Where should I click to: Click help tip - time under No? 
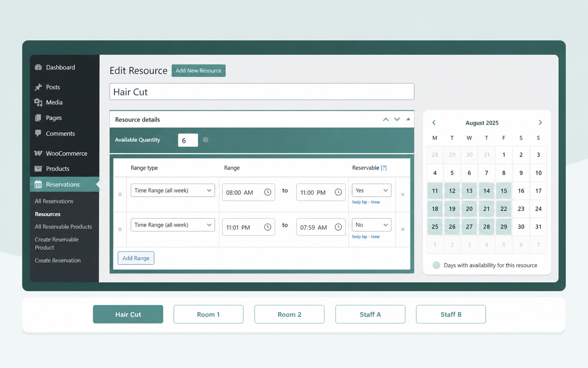point(366,237)
